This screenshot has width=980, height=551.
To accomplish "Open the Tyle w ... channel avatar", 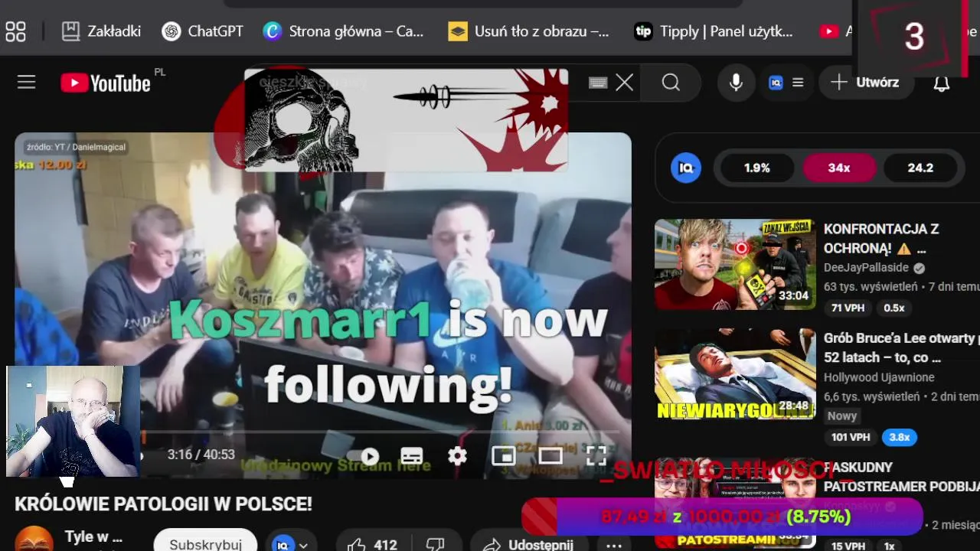I will [34, 540].
